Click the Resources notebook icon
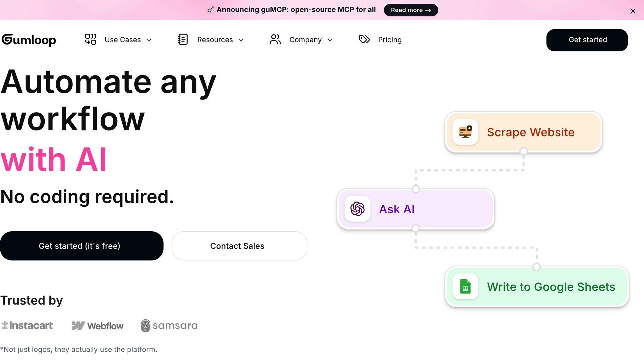Screen dimensions: 644x362 [x=183, y=39]
